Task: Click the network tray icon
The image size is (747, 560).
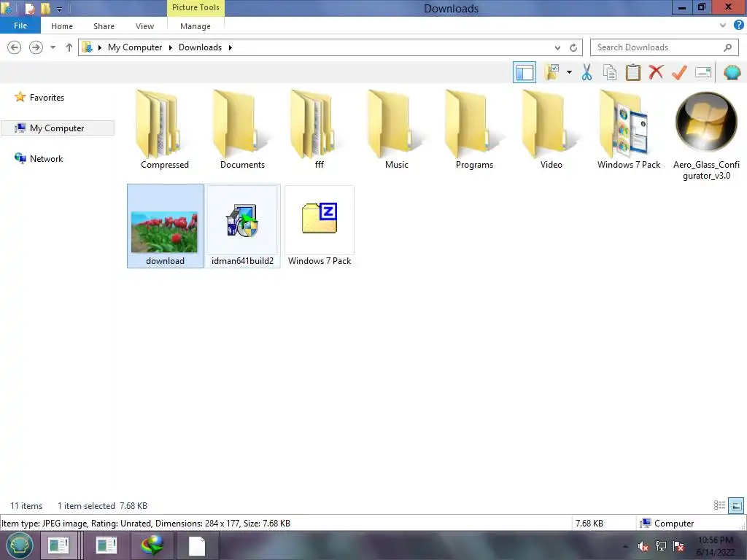Action: 661,546
